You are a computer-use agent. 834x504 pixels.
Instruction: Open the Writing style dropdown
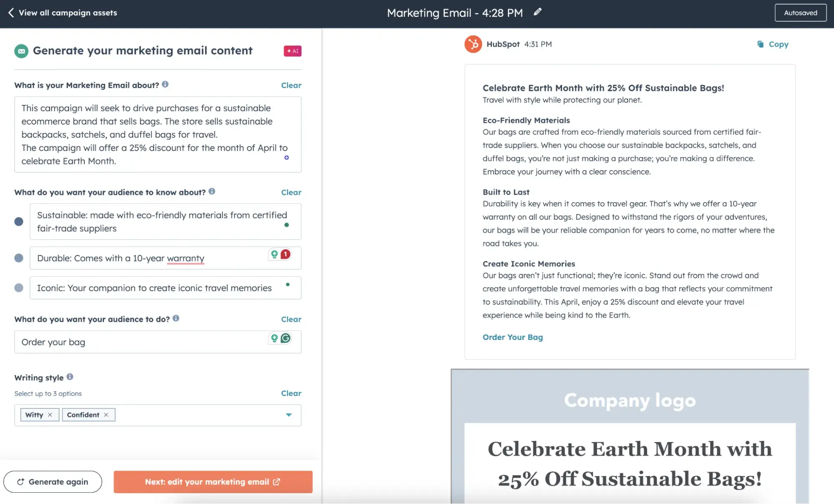(x=288, y=415)
